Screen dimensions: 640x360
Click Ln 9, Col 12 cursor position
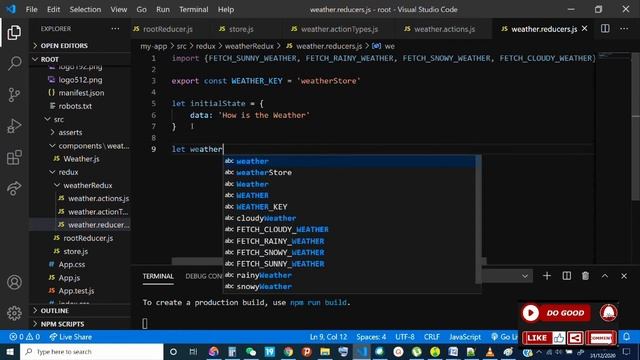328,337
